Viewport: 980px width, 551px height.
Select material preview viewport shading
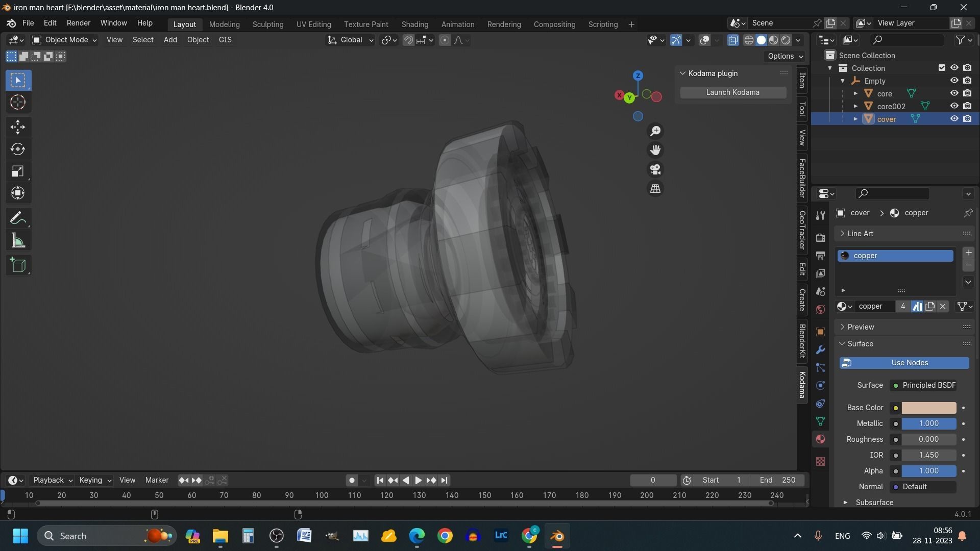[774, 40]
